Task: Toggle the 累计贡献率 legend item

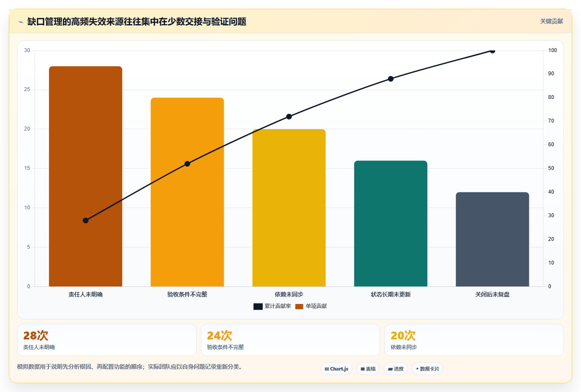Action: pos(272,306)
